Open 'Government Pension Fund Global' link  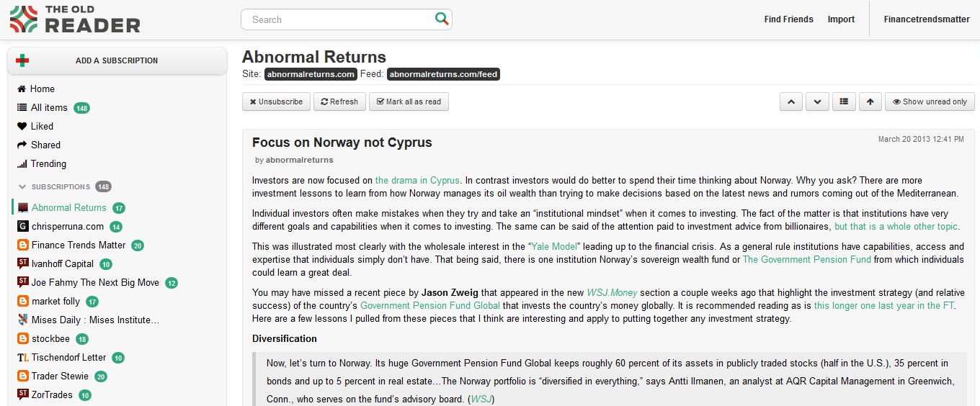[430, 305]
